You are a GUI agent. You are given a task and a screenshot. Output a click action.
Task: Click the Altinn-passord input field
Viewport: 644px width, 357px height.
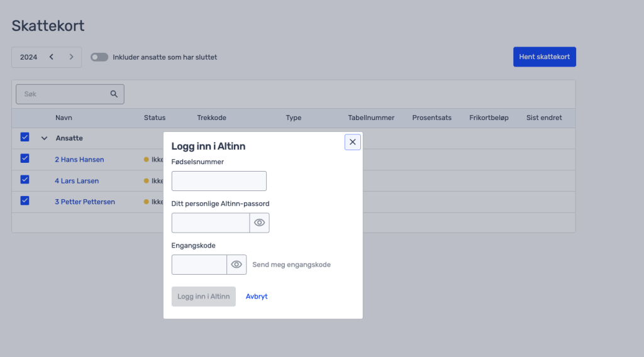click(x=210, y=223)
